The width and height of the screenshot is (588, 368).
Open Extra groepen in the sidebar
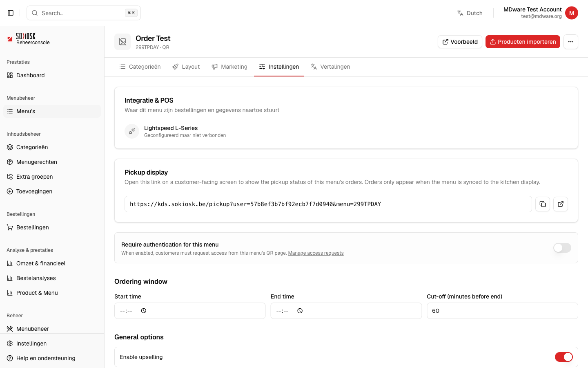tap(52, 177)
